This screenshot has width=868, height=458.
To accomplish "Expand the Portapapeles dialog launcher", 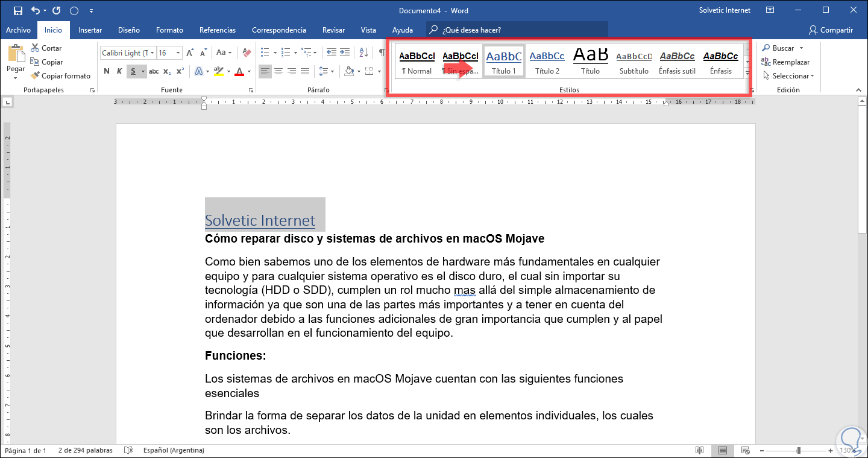I will click(92, 91).
